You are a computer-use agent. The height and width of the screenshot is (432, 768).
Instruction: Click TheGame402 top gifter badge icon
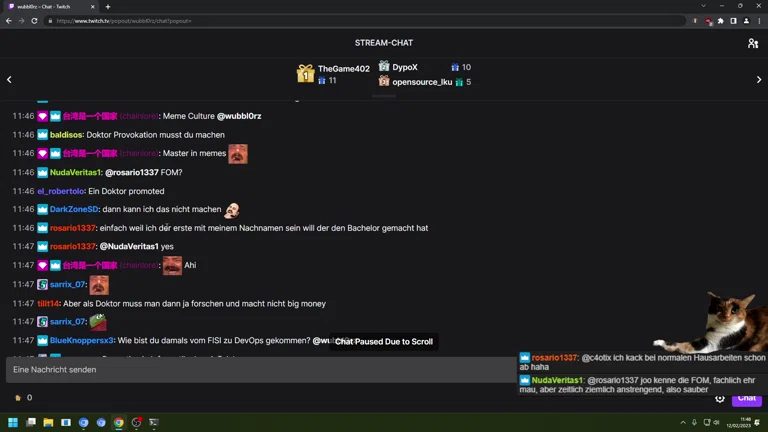click(x=305, y=73)
